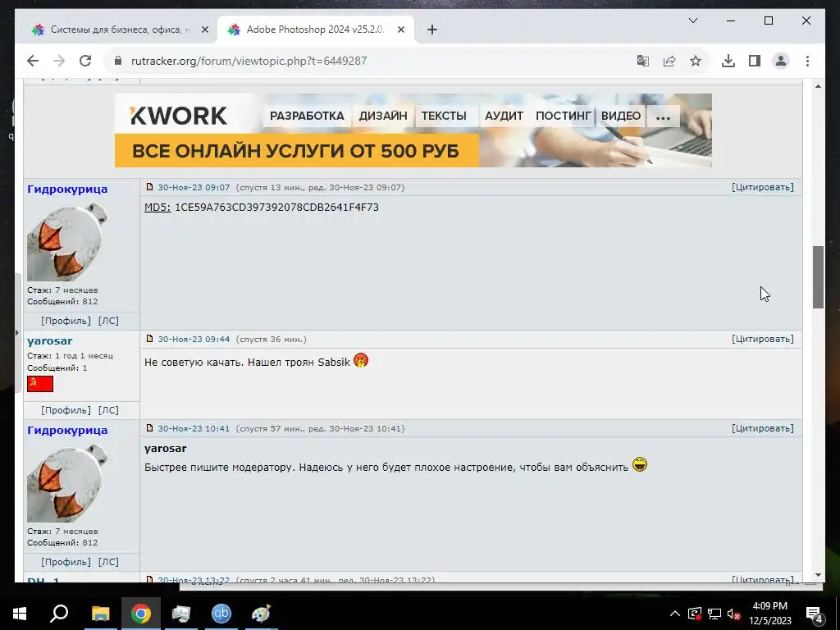Quote the 09:07 MD5 post
Viewport: 840px width, 630px height.
763,187
